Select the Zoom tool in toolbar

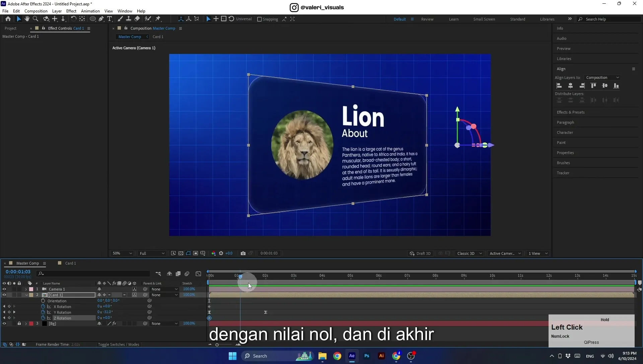tap(35, 19)
